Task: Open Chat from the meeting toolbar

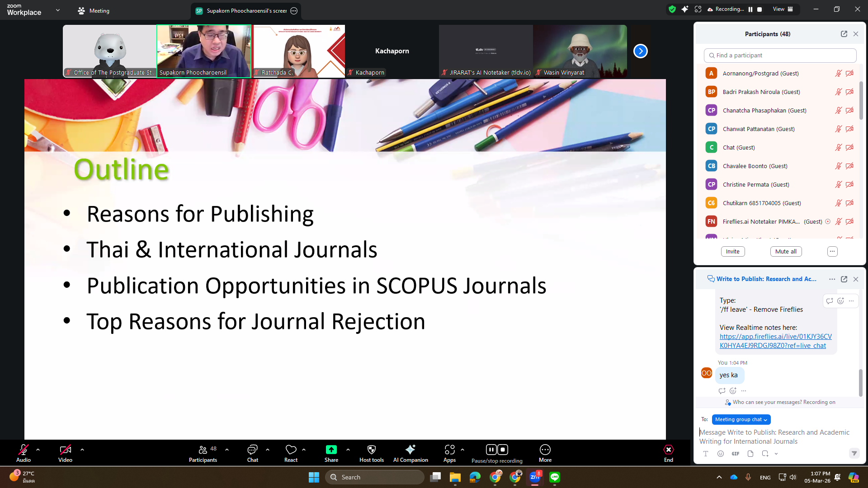Action: tap(252, 450)
